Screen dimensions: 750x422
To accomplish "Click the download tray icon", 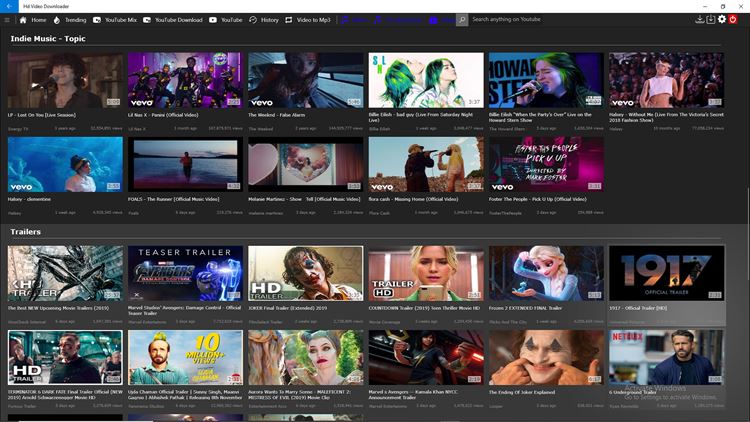I will [699, 20].
